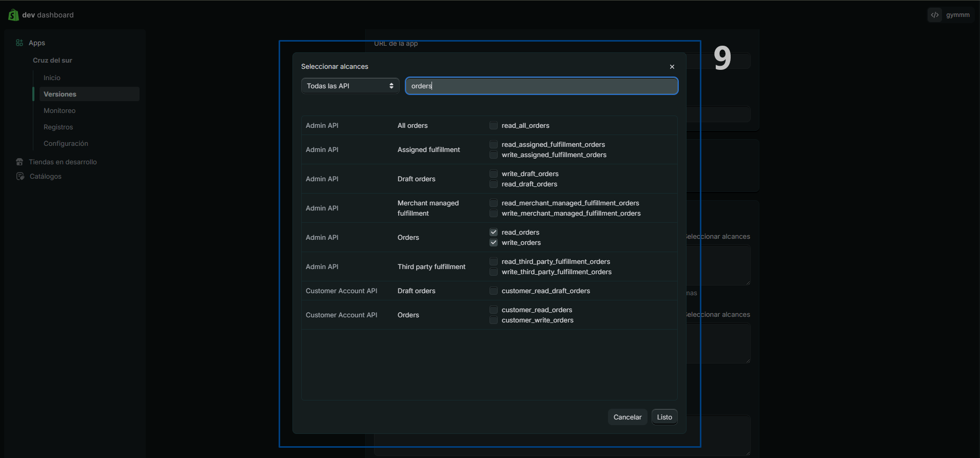Click the Catálogos icon in sidebar

pyautogui.click(x=20, y=176)
